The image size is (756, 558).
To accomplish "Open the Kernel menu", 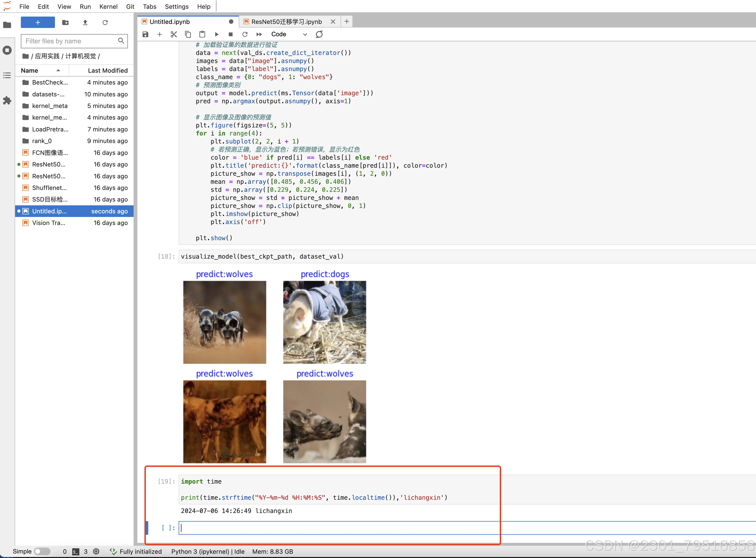I will coord(108,6).
